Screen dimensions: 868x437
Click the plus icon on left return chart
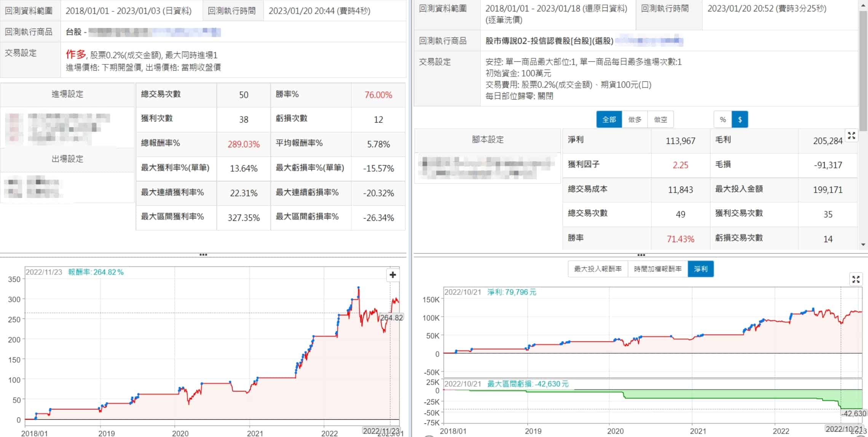[x=393, y=275]
